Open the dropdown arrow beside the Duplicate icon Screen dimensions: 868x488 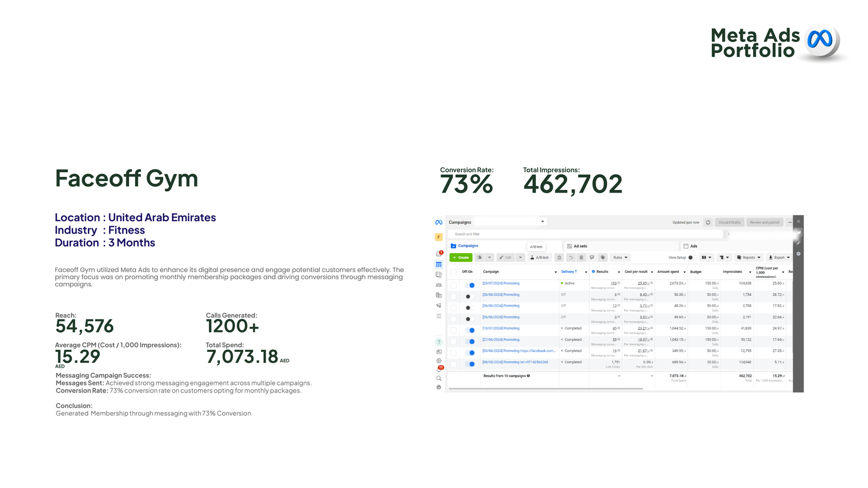pyautogui.click(x=489, y=258)
